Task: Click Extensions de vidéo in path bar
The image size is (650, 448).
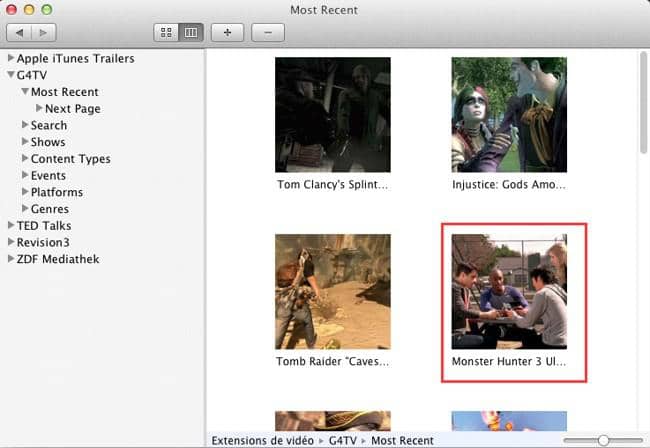Action: pyautogui.click(x=262, y=441)
